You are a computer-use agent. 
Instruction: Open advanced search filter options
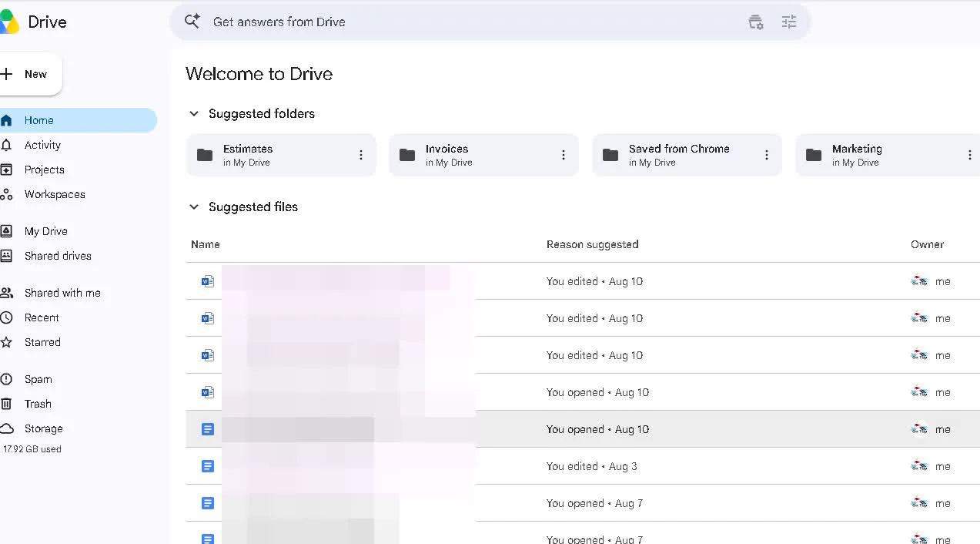[x=789, y=22]
